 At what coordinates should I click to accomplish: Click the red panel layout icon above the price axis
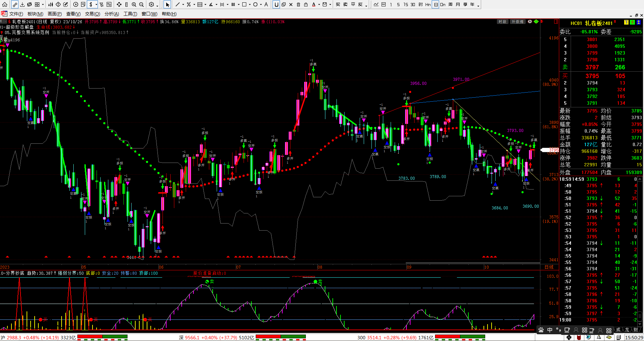[x=556, y=22]
